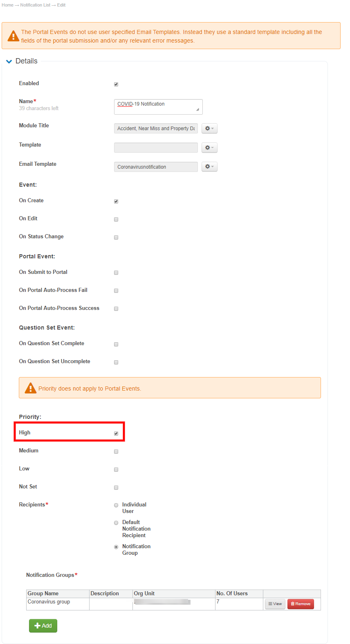Open gear menu beside Module Title field
Viewport: 350px width, 644px height.
click(209, 129)
